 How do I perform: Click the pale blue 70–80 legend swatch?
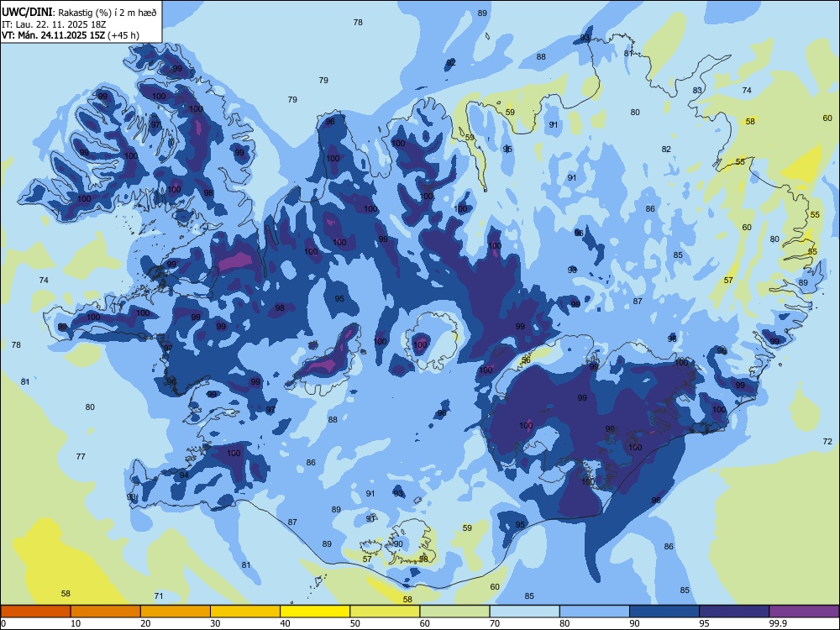(525, 612)
